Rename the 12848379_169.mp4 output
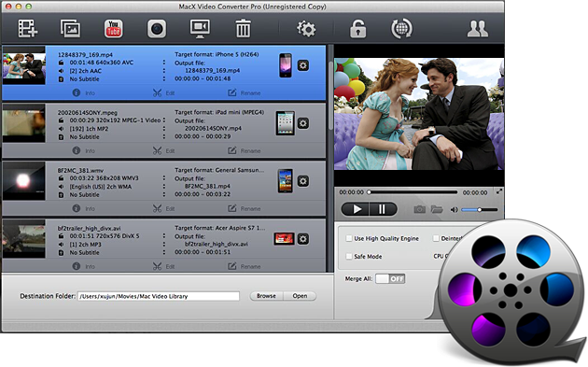Screen dimensions: 588x367 pyautogui.click(x=245, y=92)
